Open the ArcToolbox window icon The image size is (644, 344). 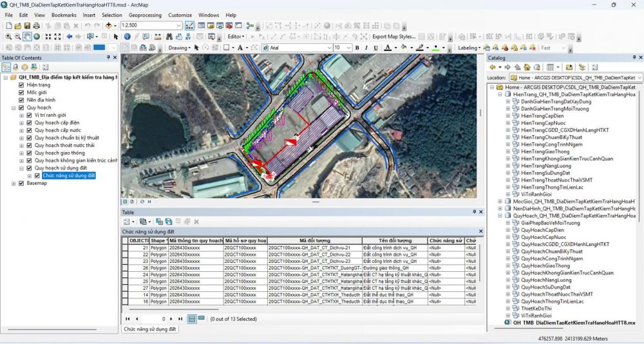coord(229,26)
